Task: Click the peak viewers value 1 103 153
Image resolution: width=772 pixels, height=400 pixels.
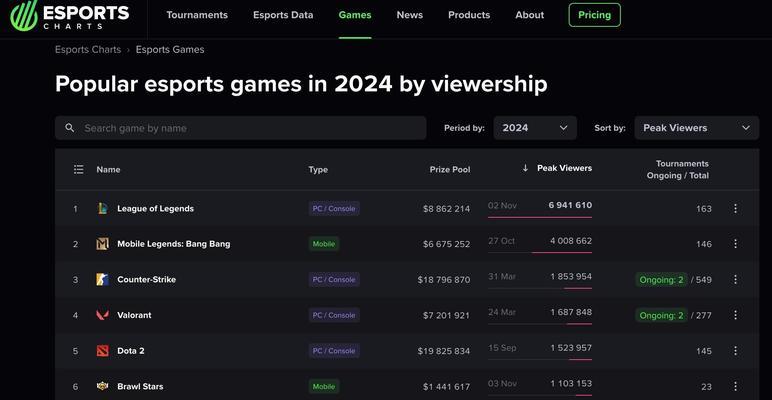Action: 572,383
